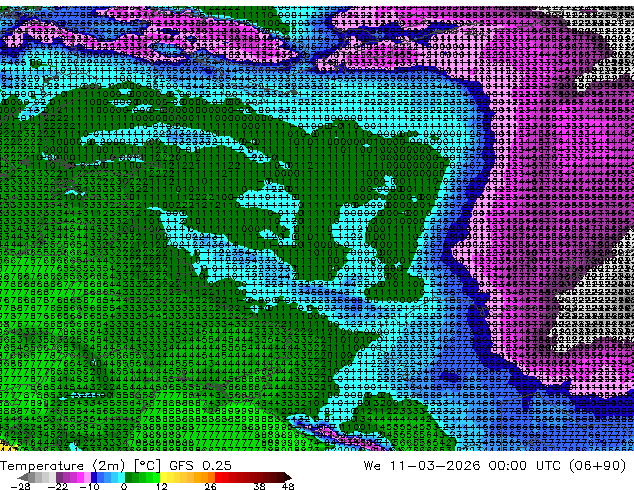Screen dimensions: 634x490
Task: Click the 'GFS 0.25' model label
Action: coord(200,466)
